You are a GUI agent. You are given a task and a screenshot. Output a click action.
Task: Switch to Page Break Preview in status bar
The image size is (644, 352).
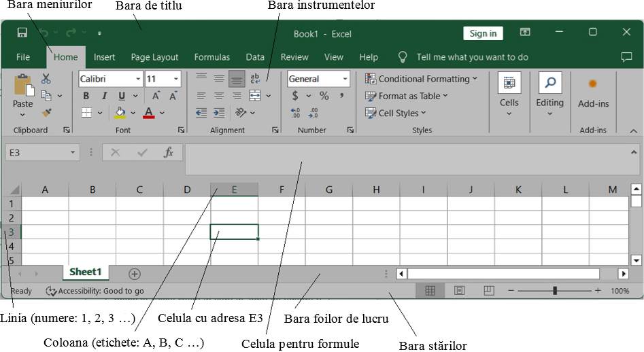[489, 291]
